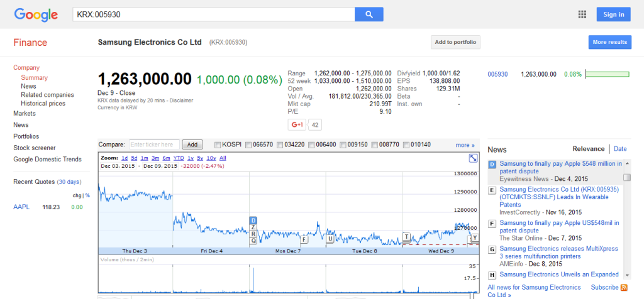This screenshot has width=644, height=299.
Task: Click the H icon in news list
Action: 492,275
